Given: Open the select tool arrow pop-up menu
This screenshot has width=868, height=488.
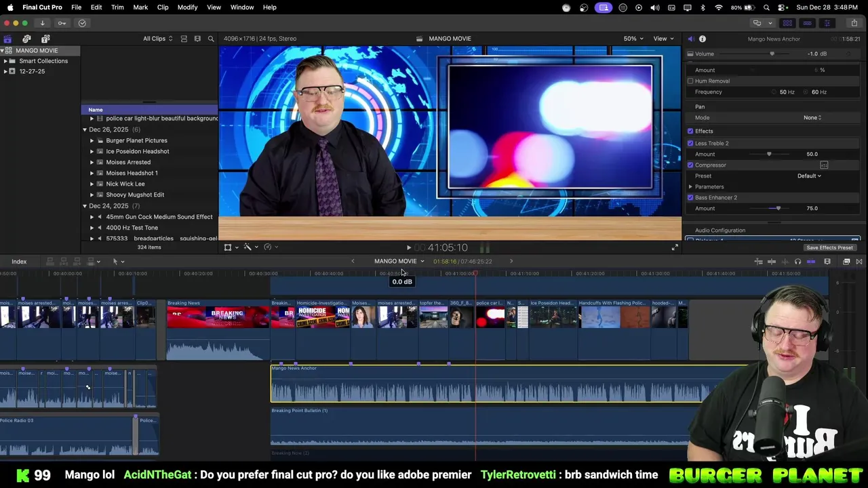Looking at the screenshot, I should pos(118,262).
